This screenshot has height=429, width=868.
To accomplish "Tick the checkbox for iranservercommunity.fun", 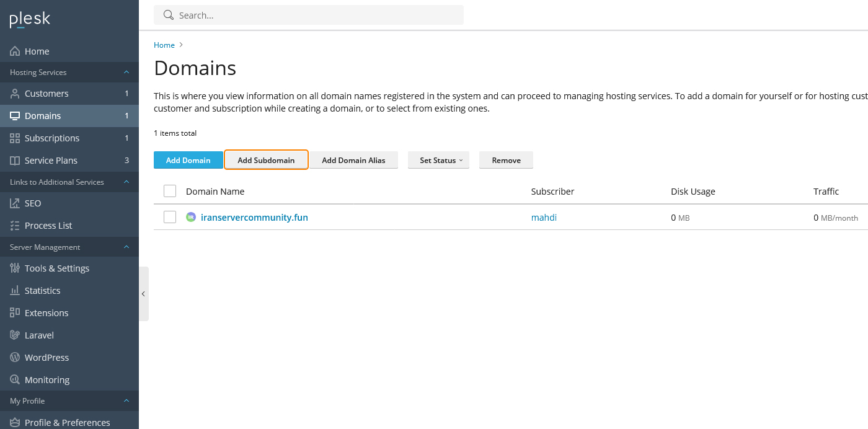I will click(x=170, y=217).
